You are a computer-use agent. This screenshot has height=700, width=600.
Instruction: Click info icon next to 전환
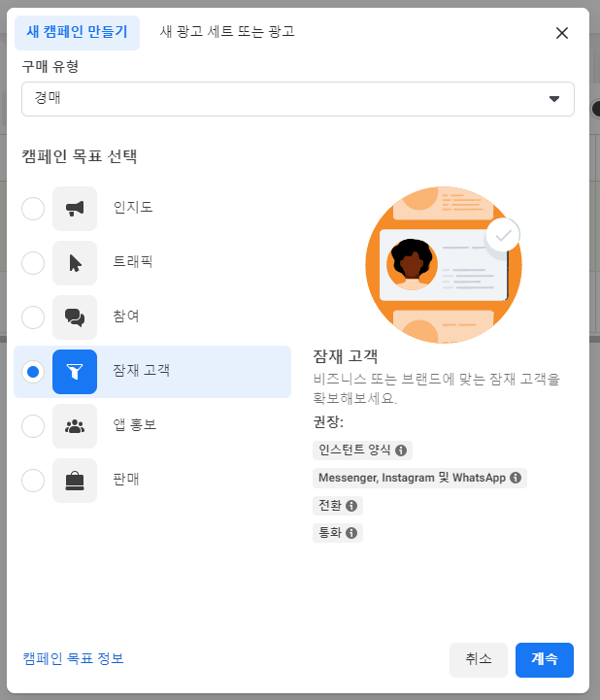coord(351,506)
